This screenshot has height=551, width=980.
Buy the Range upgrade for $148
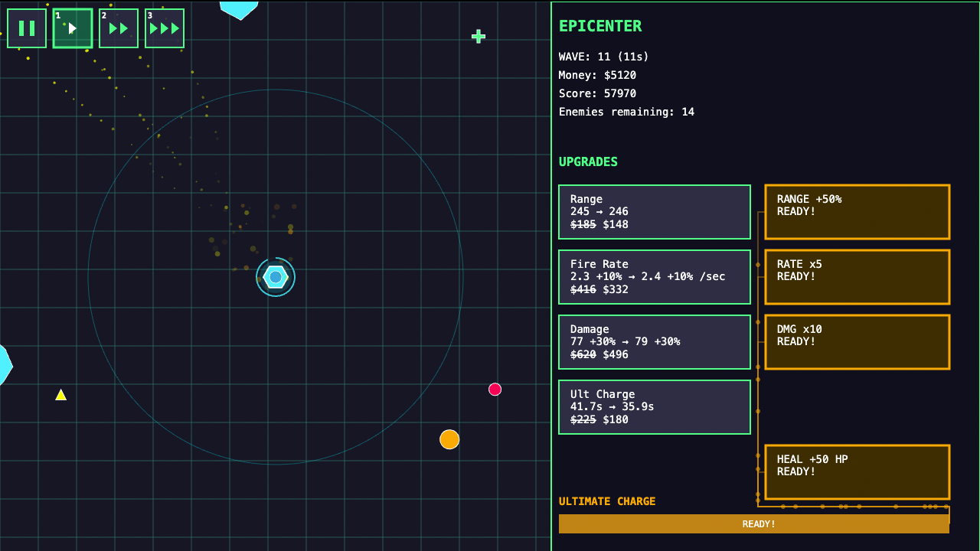pos(655,212)
